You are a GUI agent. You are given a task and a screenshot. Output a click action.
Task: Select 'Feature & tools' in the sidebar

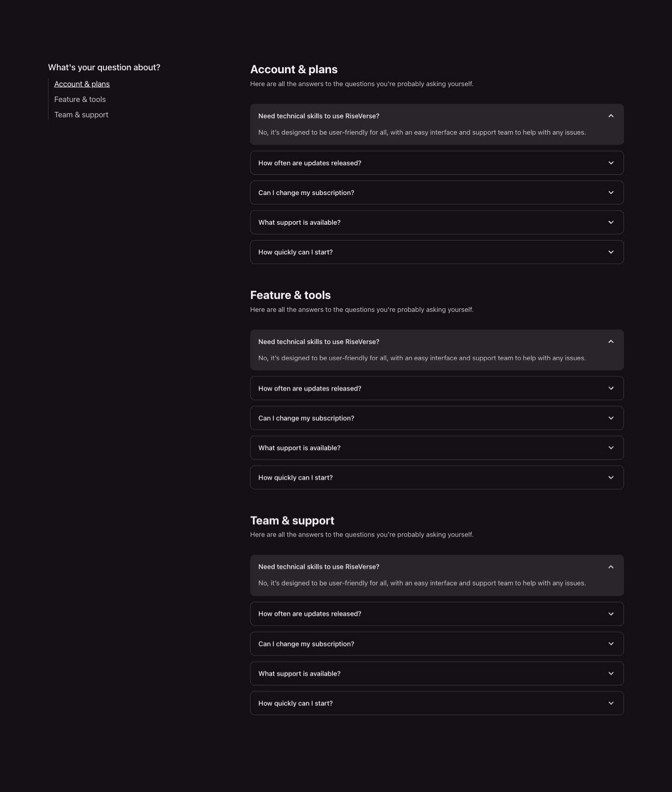point(80,99)
